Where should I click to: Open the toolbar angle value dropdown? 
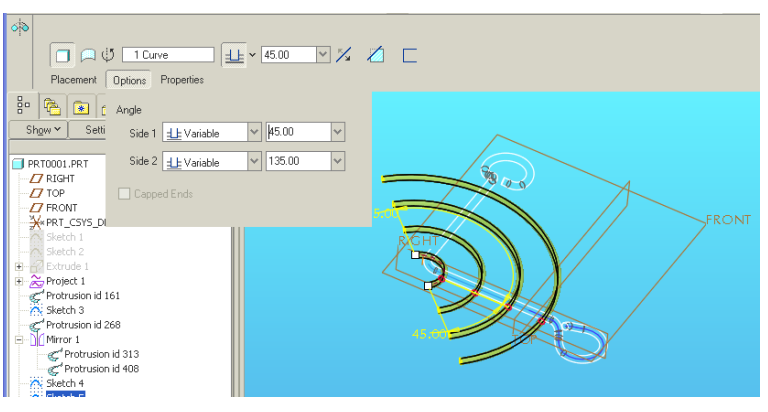323,55
